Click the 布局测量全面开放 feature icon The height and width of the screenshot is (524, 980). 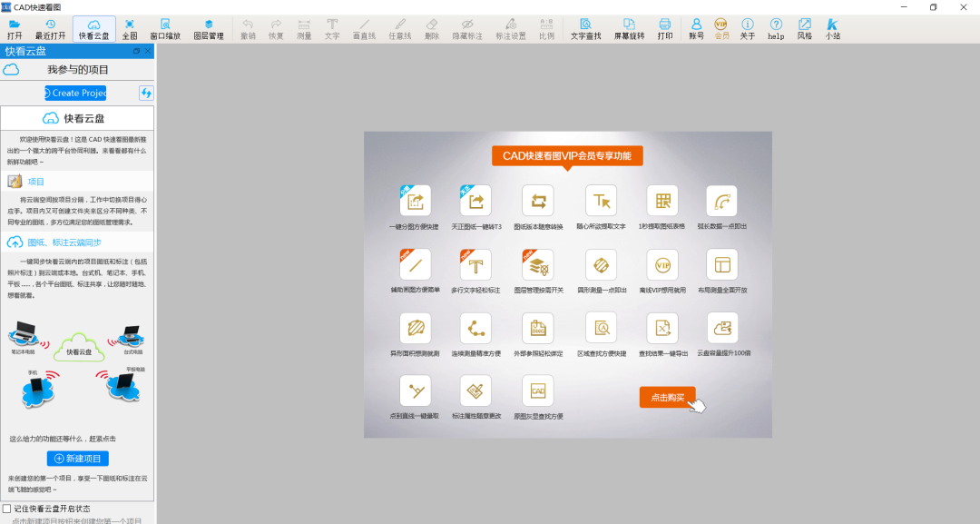(722, 264)
